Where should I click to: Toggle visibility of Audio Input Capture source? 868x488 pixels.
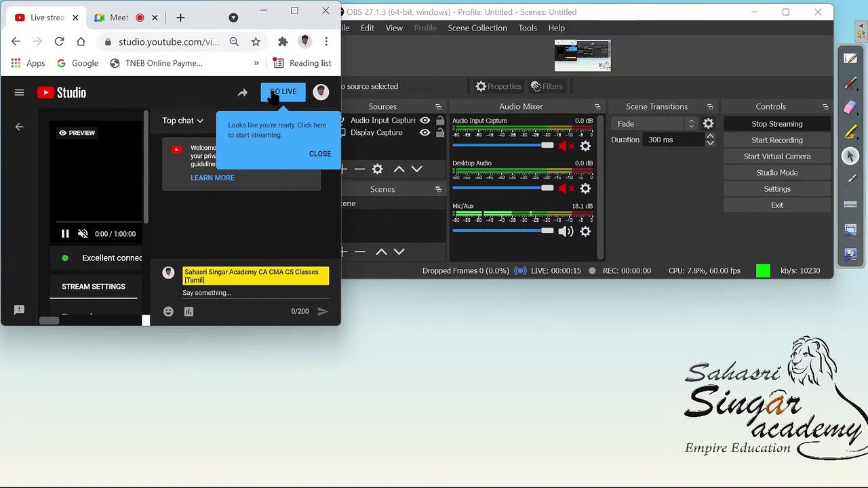tap(425, 121)
